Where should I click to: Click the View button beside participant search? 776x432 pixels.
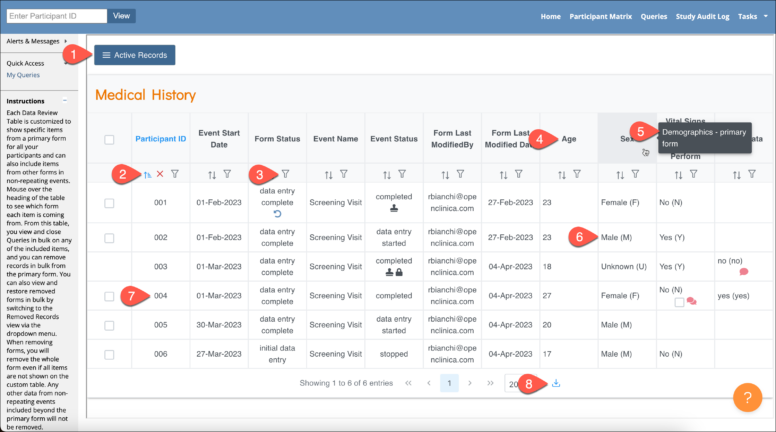click(121, 16)
